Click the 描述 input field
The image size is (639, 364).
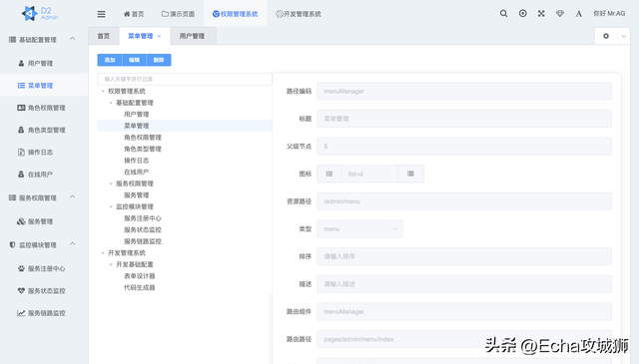click(x=464, y=284)
